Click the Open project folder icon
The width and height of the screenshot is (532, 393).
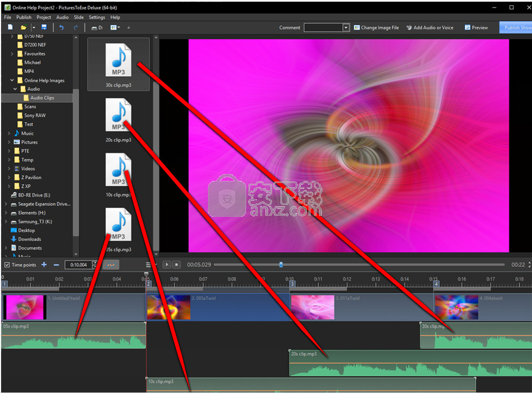click(x=24, y=27)
